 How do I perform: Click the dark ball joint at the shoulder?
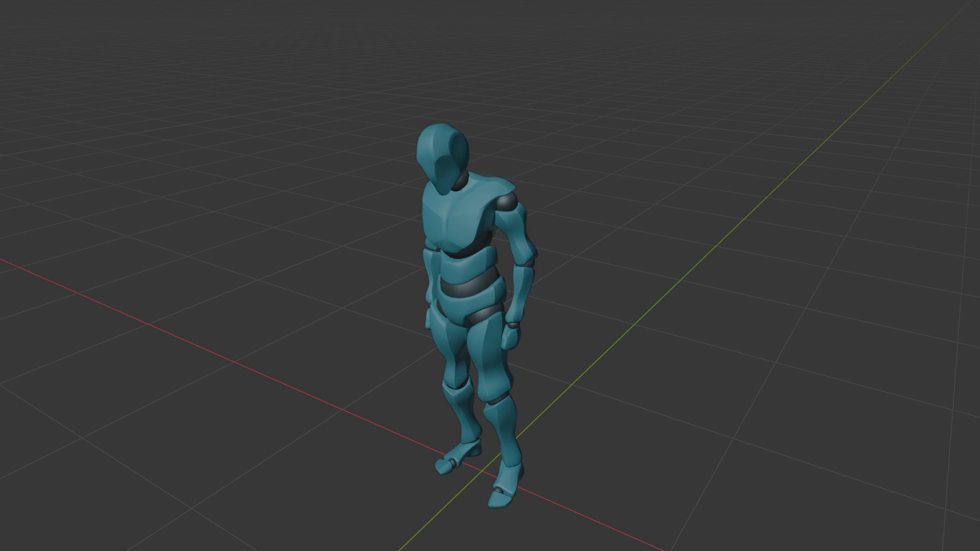tap(506, 202)
